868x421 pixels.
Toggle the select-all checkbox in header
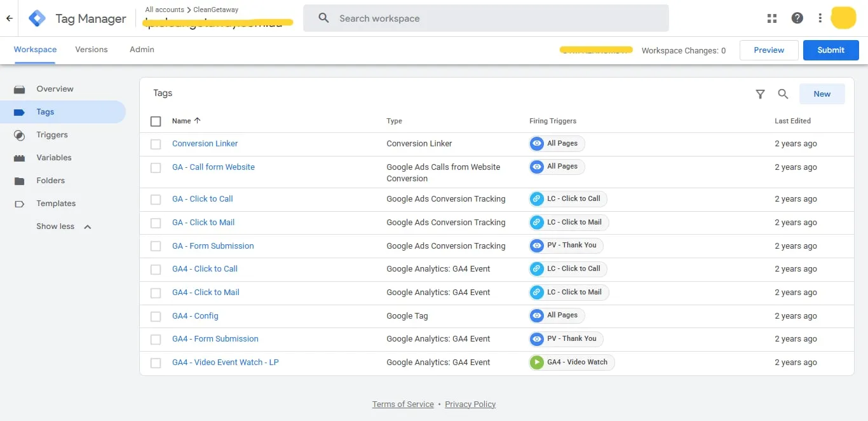(x=156, y=121)
